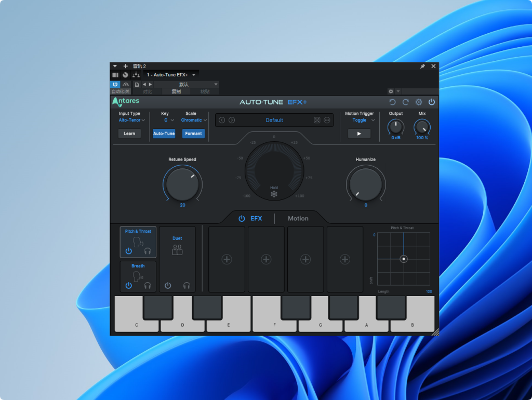
Task: Click the round dial icon in host toolbar
Action: pyautogui.click(x=126, y=75)
